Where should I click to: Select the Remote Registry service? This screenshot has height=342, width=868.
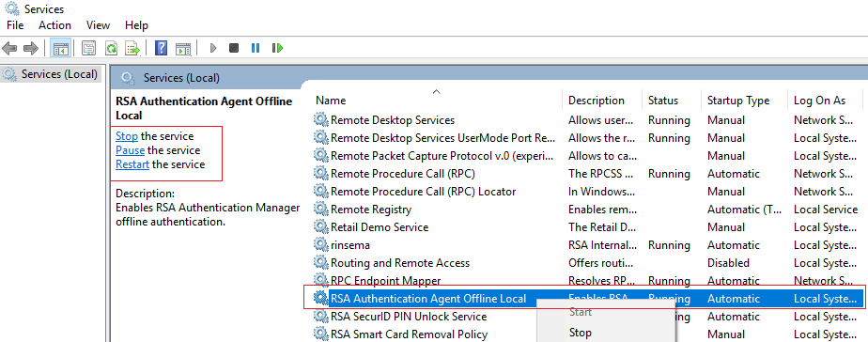tap(587, 210)
